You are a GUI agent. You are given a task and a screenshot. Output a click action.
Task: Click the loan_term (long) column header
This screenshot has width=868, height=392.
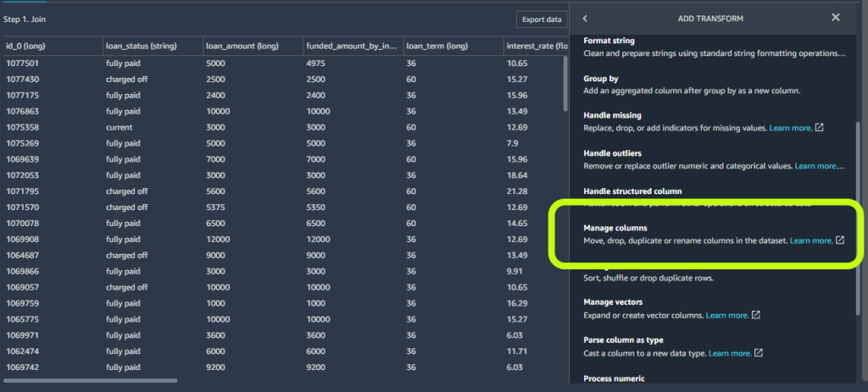(x=453, y=46)
